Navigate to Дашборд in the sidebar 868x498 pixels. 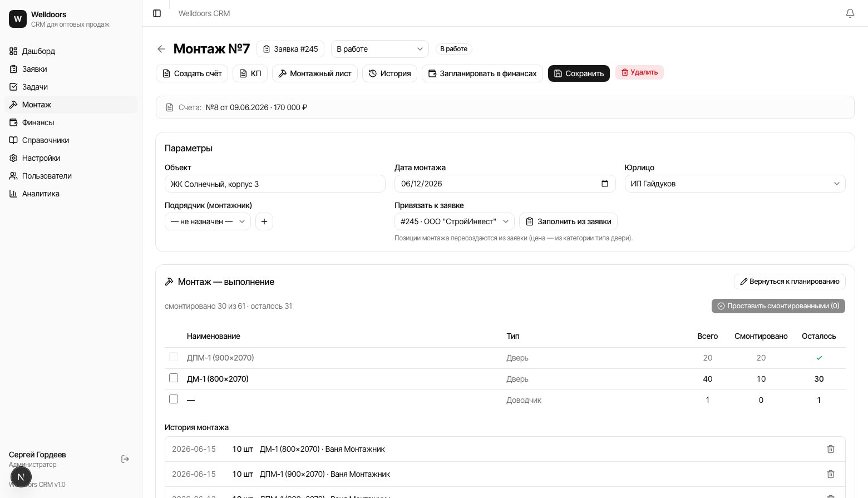[71, 51]
